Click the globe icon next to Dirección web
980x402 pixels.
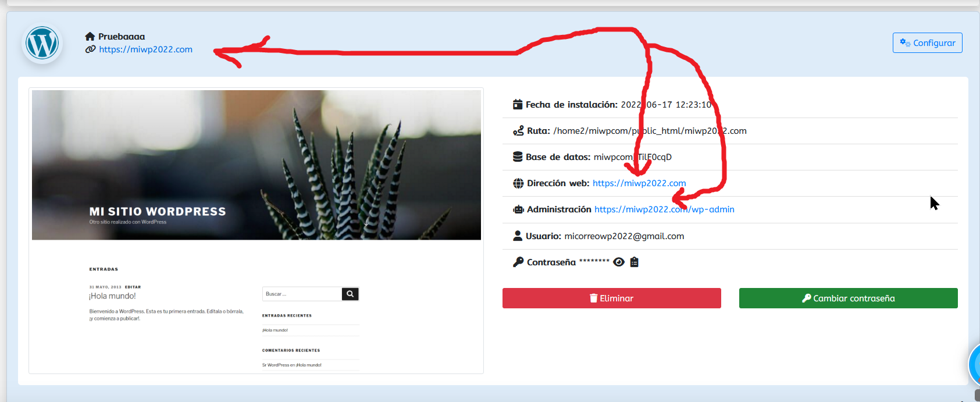point(518,183)
